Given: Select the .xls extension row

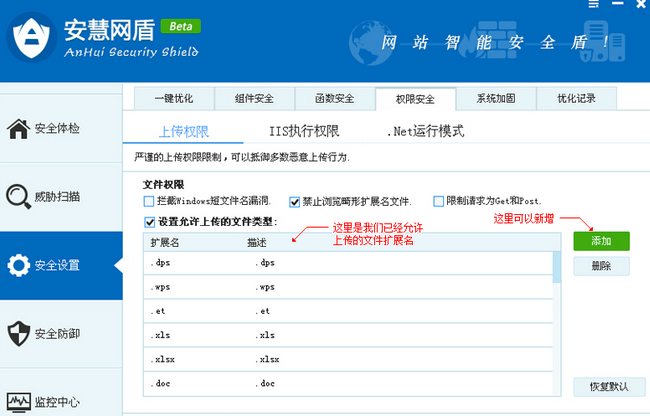Looking at the screenshot, I should click(348, 335).
